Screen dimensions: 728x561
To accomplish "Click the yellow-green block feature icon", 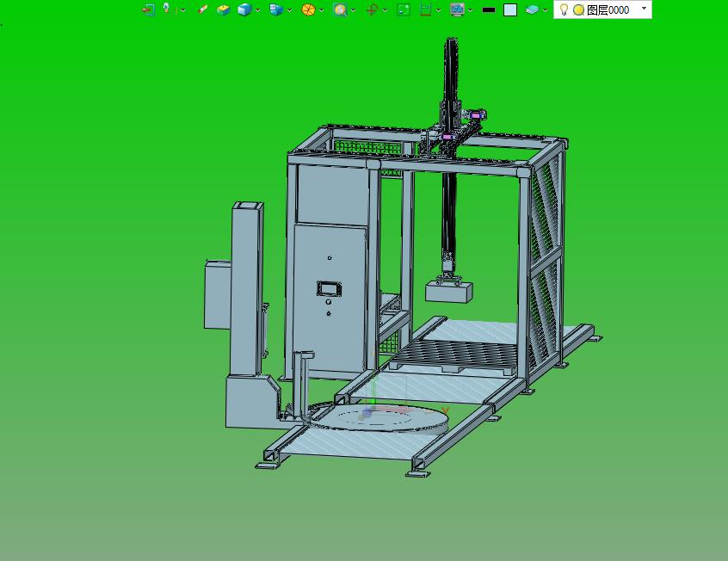I will click(224, 9).
